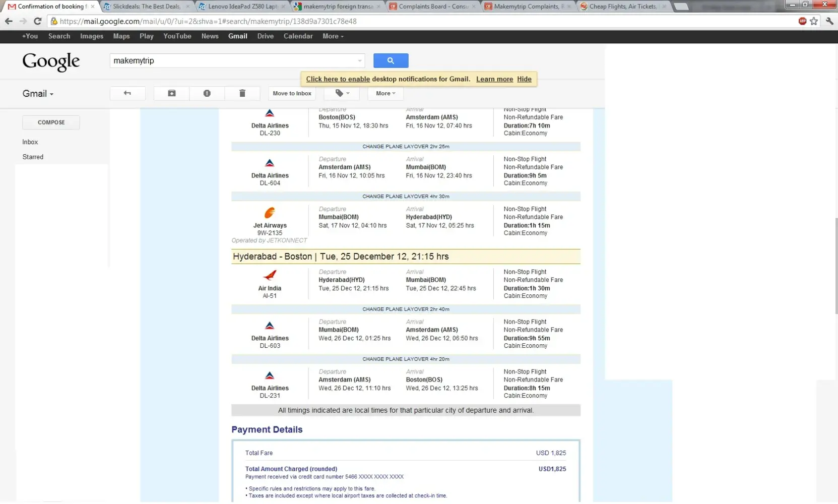Click the AdBlock extension icon
This screenshot has width=838, height=504.
point(803,21)
